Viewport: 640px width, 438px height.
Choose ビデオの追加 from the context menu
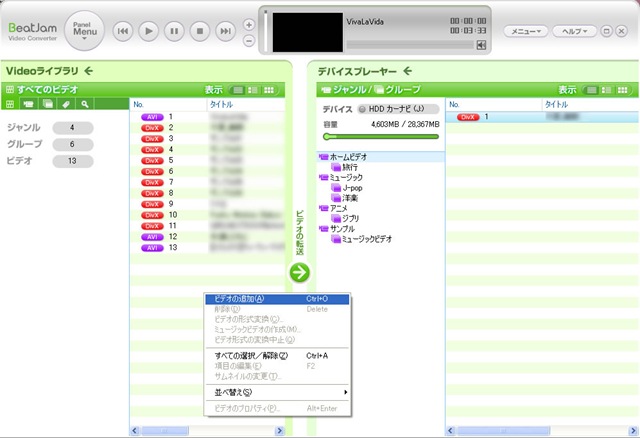(x=240, y=298)
